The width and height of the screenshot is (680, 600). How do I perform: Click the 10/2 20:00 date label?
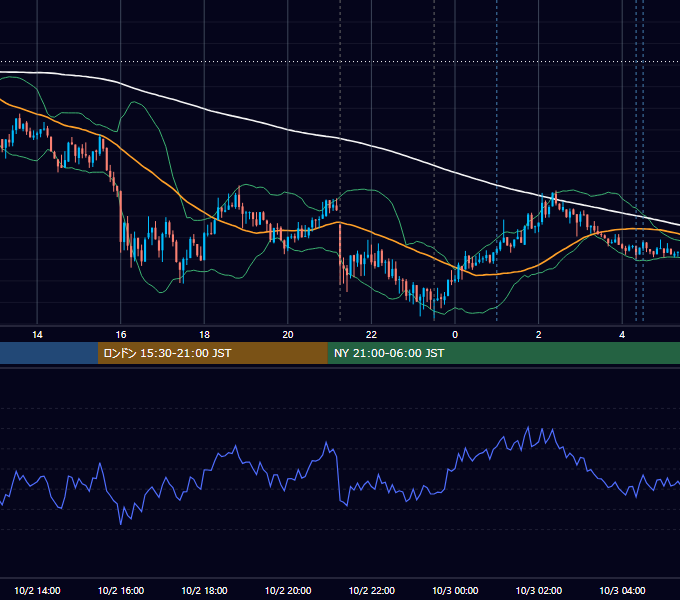pos(288,590)
